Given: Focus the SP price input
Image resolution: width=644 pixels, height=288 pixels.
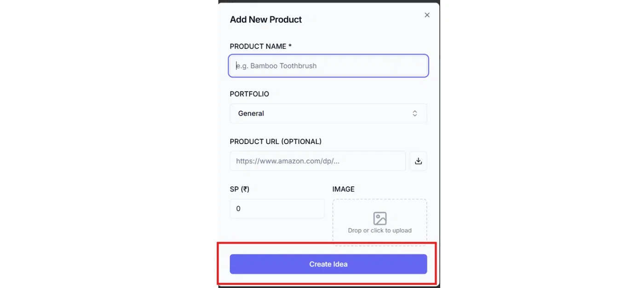Looking at the screenshot, I should click(x=277, y=208).
